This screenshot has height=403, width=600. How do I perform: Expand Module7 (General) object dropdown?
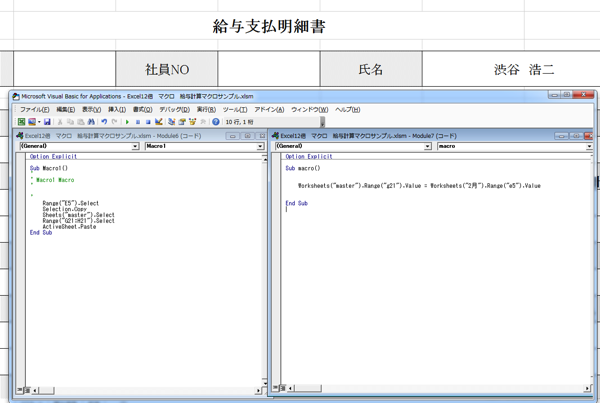tap(428, 146)
